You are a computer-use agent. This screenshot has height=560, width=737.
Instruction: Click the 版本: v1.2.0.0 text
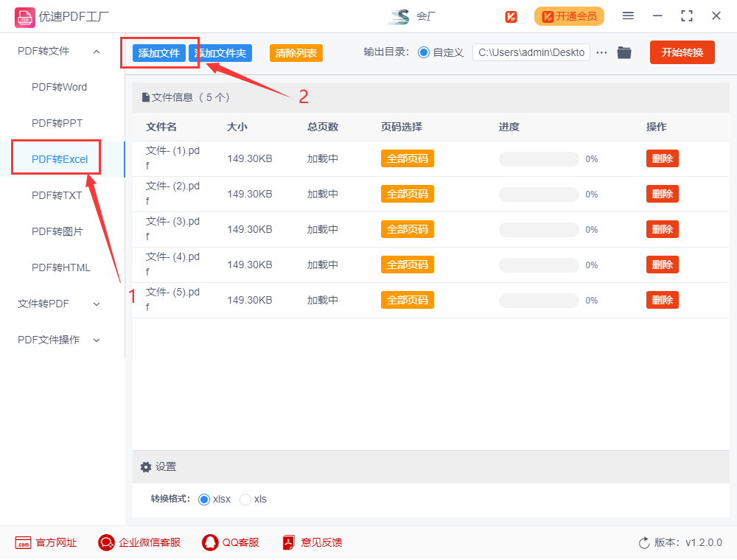coord(688,543)
